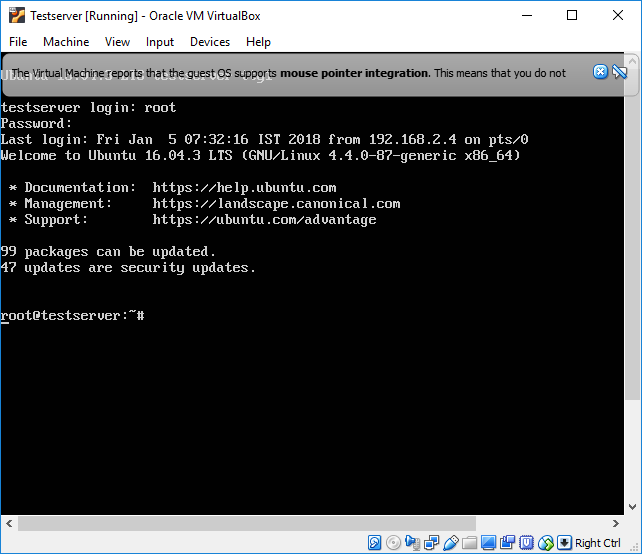Click the https://landscape.canonical.com text
642x554 pixels.
tap(276, 204)
